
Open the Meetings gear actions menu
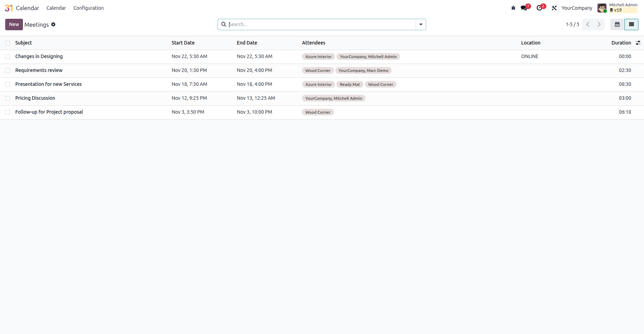coord(53,24)
